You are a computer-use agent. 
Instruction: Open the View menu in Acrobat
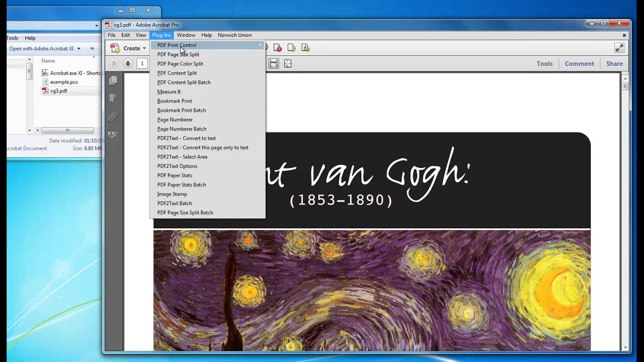pos(141,35)
